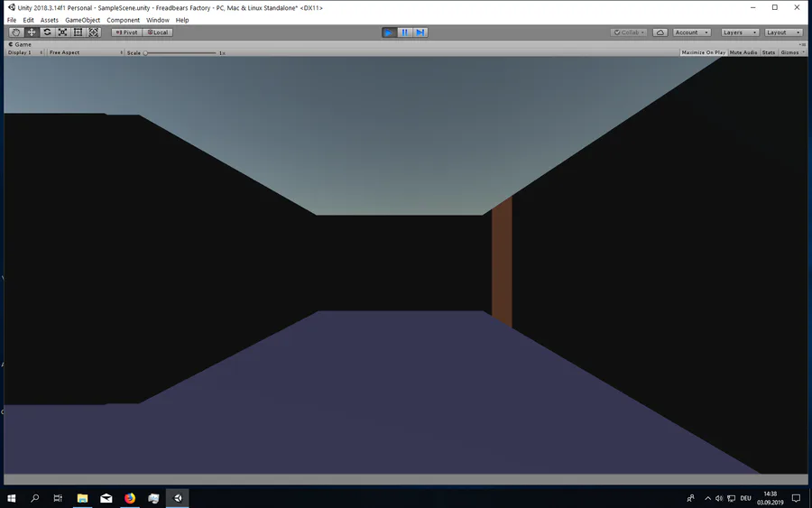This screenshot has width=812, height=508.
Task: Open the Layout dropdown
Action: [x=783, y=32]
